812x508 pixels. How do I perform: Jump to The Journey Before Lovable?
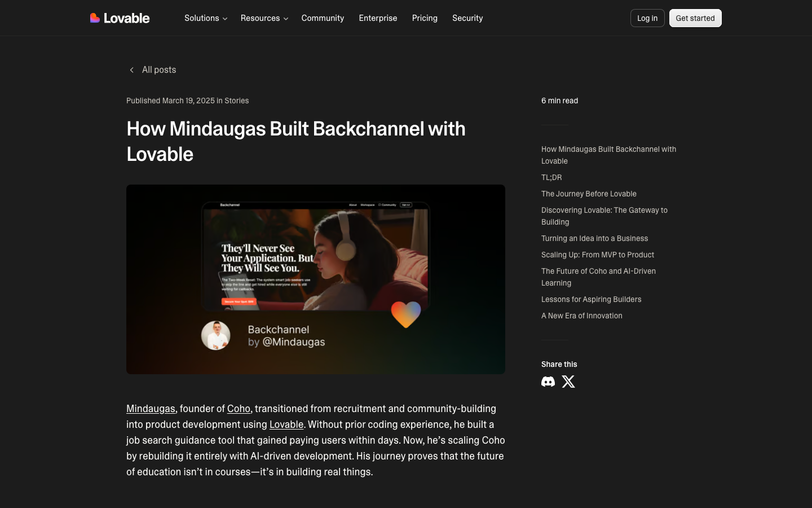tap(589, 194)
